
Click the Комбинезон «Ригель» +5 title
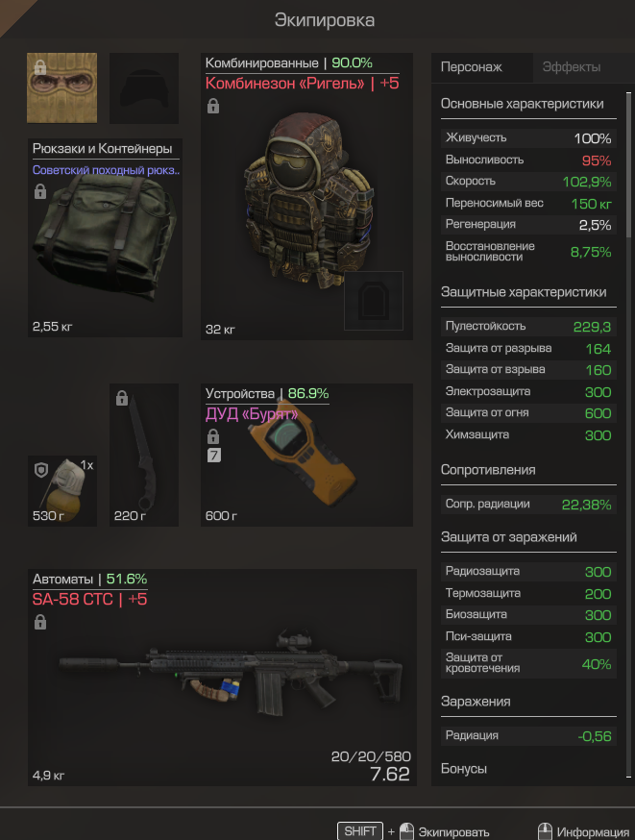pos(302,84)
